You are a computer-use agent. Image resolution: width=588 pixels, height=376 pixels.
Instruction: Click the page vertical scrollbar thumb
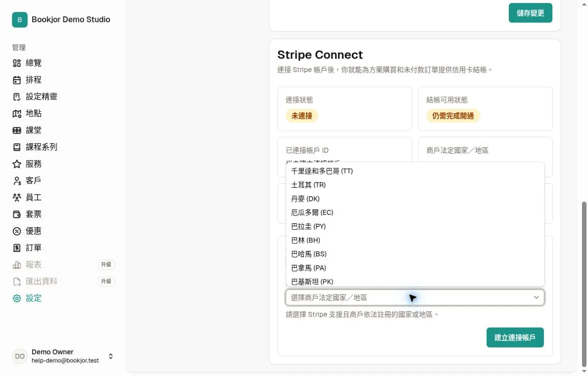[x=584, y=284]
